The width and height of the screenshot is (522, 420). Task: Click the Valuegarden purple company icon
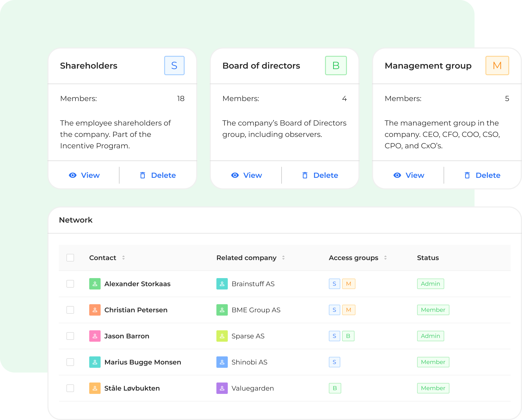pos(222,388)
